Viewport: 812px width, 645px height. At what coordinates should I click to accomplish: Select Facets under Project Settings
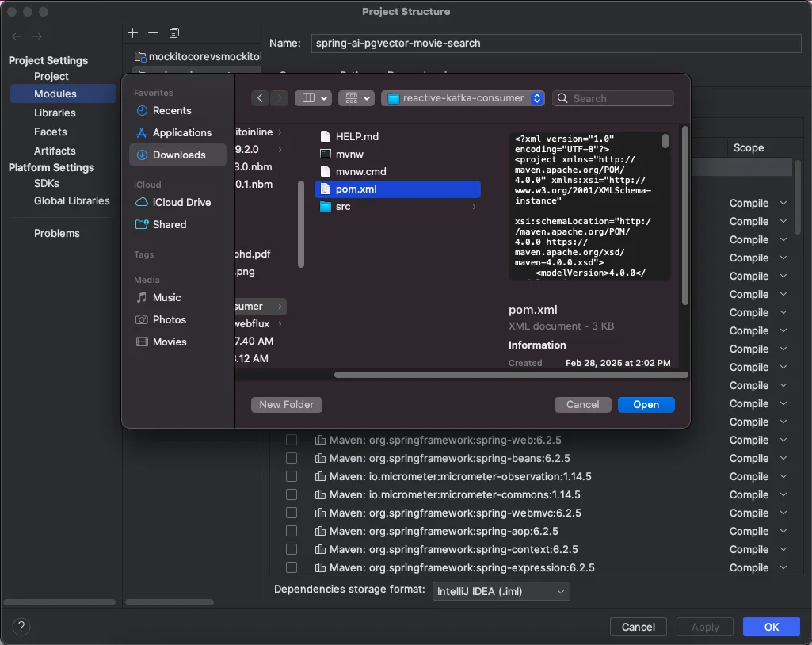[50, 132]
